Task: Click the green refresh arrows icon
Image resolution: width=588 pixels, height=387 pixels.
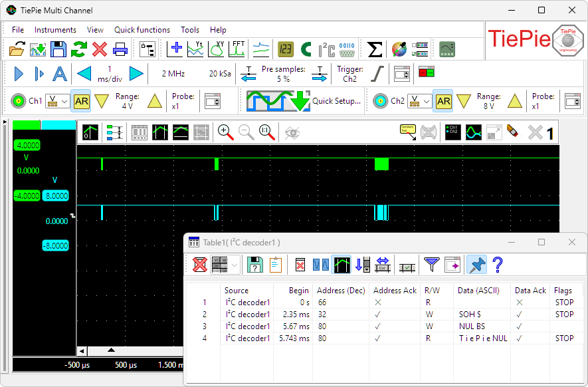Action: tap(79, 49)
